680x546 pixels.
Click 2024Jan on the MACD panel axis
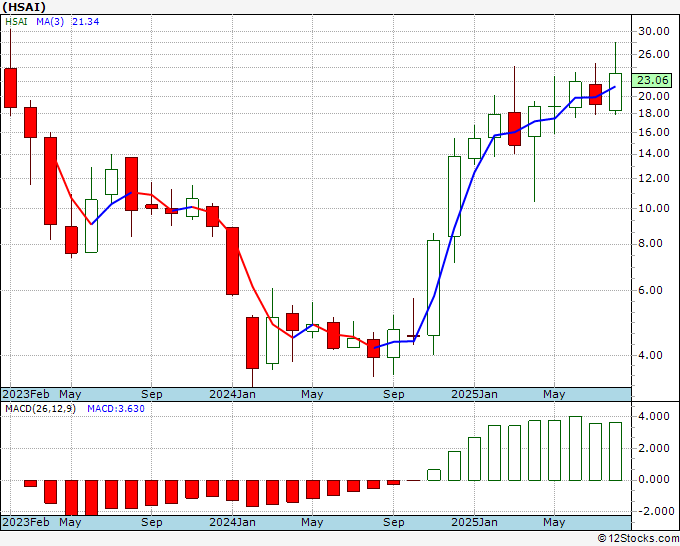point(232,522)
